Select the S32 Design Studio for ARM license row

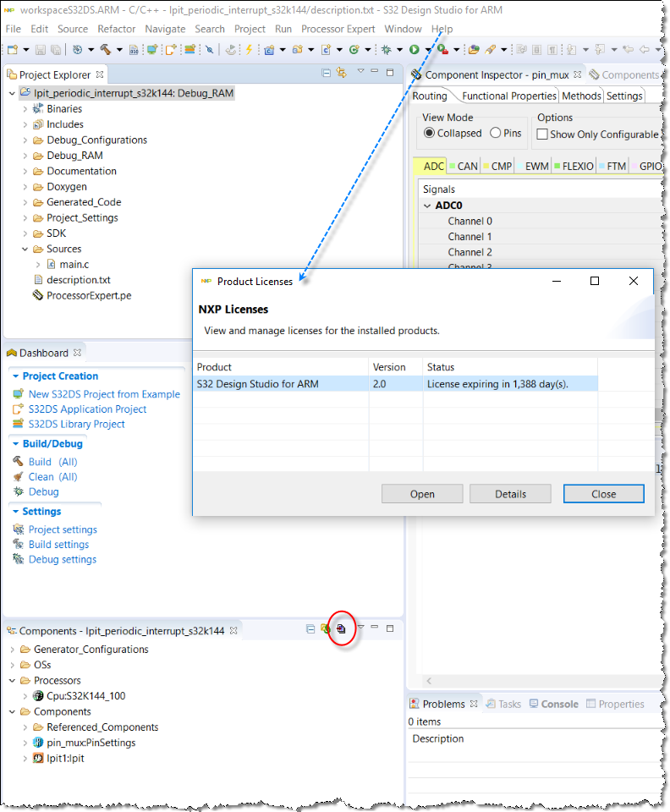coord(396,384)
